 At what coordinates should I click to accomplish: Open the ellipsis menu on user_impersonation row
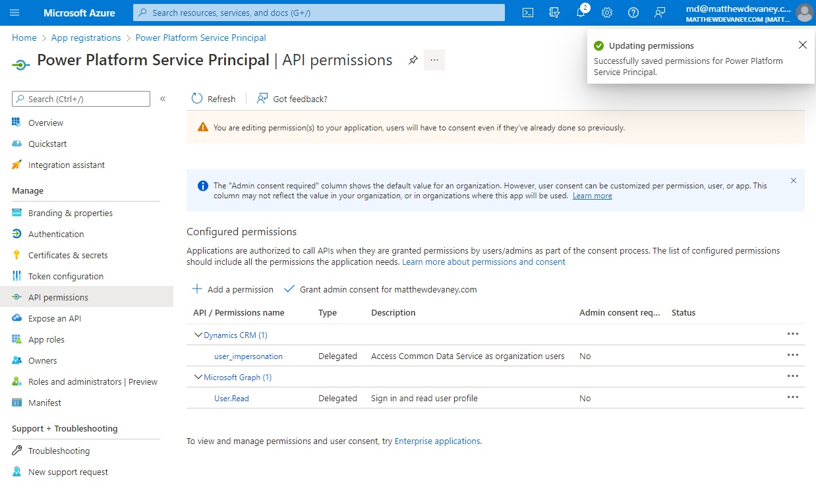[x=794, y=354]
